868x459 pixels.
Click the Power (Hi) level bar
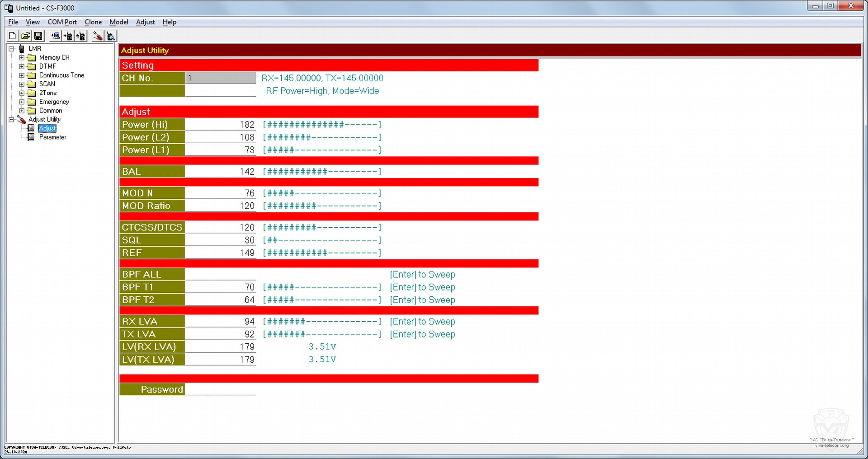click(322, 125)
